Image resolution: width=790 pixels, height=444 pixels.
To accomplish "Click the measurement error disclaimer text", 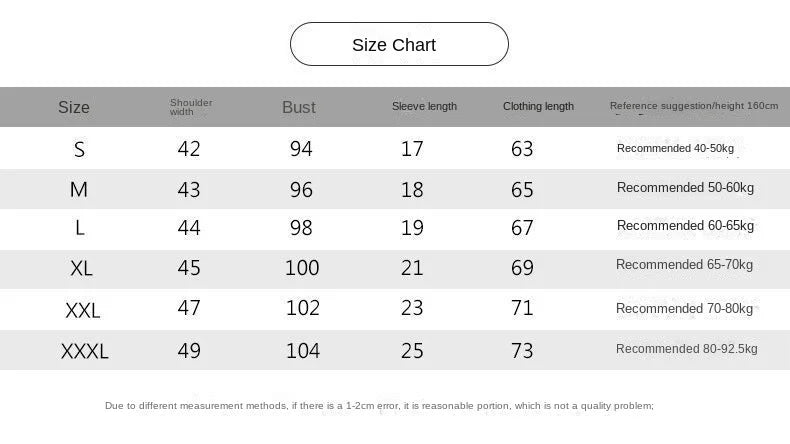I will 379,406.
